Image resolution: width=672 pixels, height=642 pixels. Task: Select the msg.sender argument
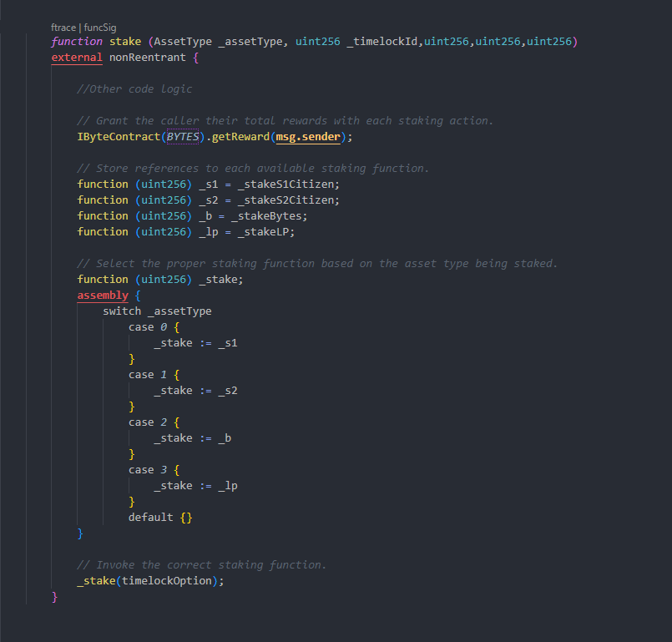(x=308, y=137)
